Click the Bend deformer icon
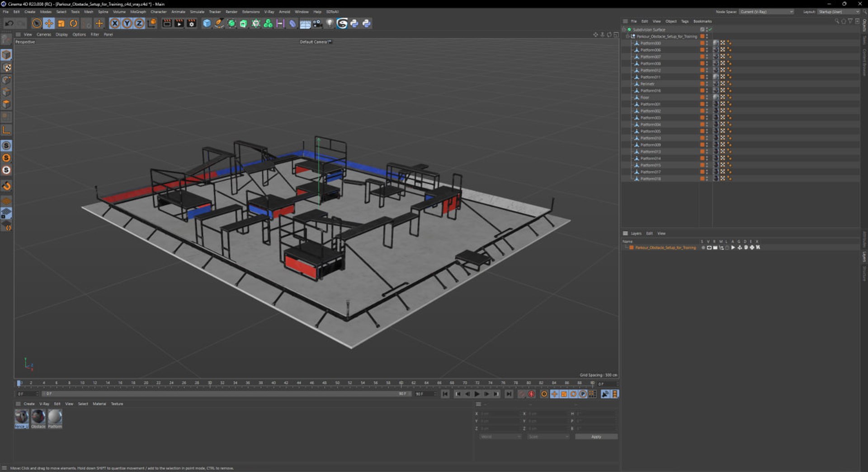The width and height of the screenshot is (868, 472). pyautogui.click(x=292, y=24)
